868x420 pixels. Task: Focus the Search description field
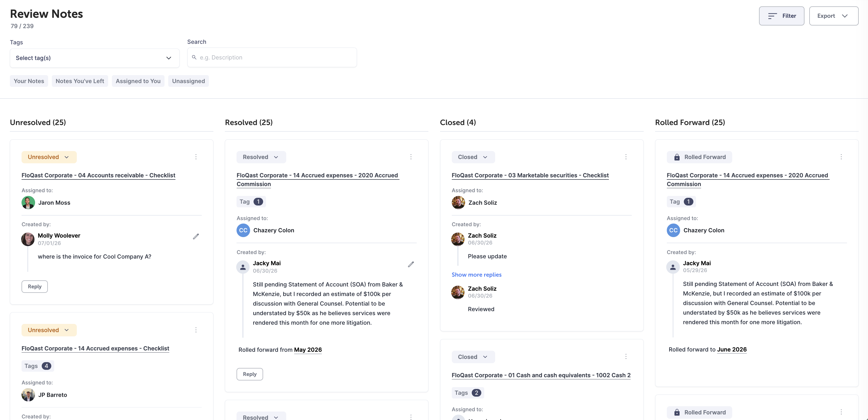tap(272, 57)
